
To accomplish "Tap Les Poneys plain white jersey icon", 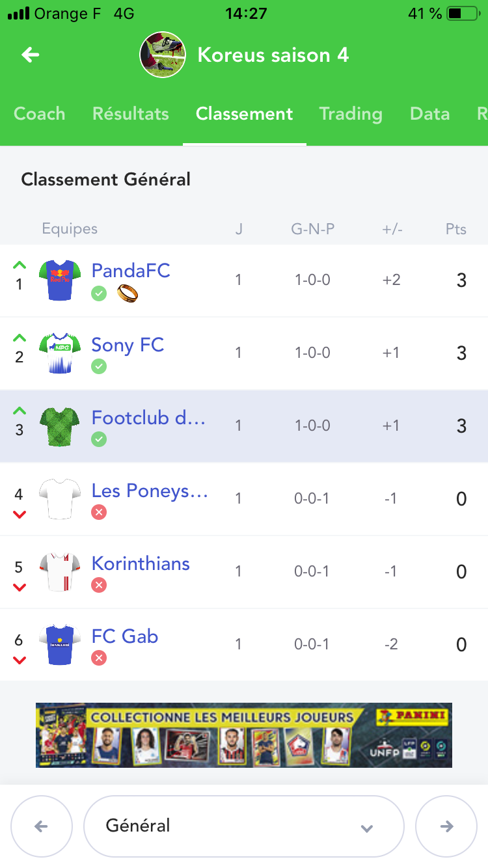I will [60, 499].
